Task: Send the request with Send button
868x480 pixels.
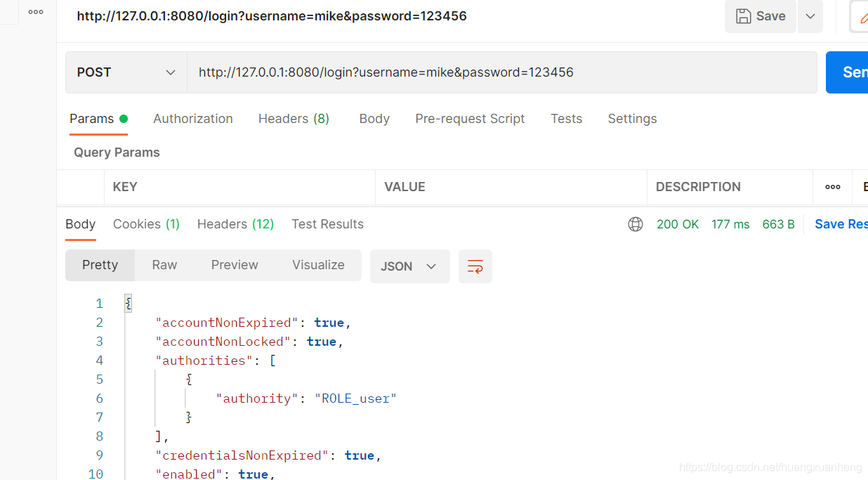Action: coord(848,72)
